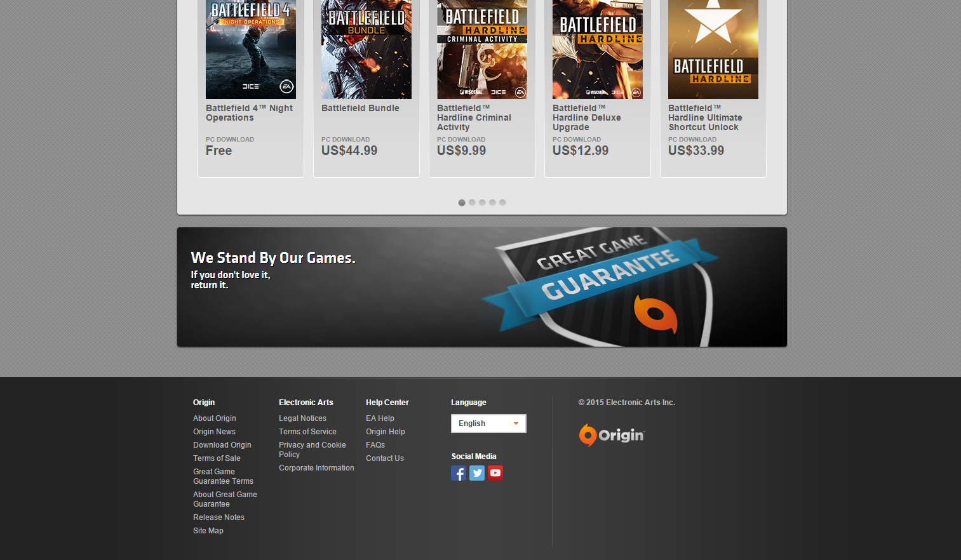This screenshot has width=961, height=560.
Task: Open Battlefield Hardline Criminal Activity cover art
Action: (482, 50)
